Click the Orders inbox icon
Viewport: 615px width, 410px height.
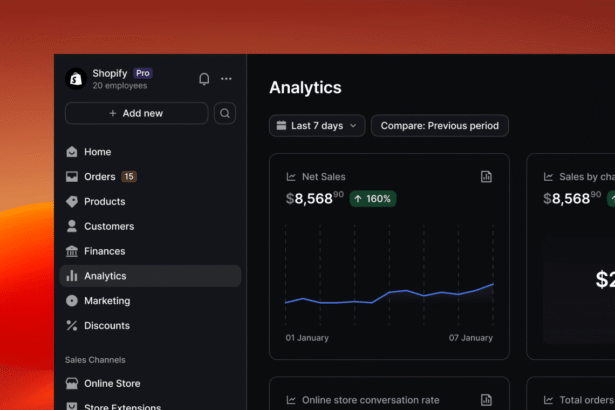coord(72,177)
